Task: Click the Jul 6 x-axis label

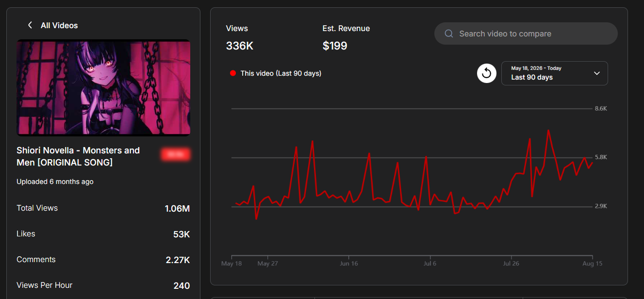Action: pos(430,264)
